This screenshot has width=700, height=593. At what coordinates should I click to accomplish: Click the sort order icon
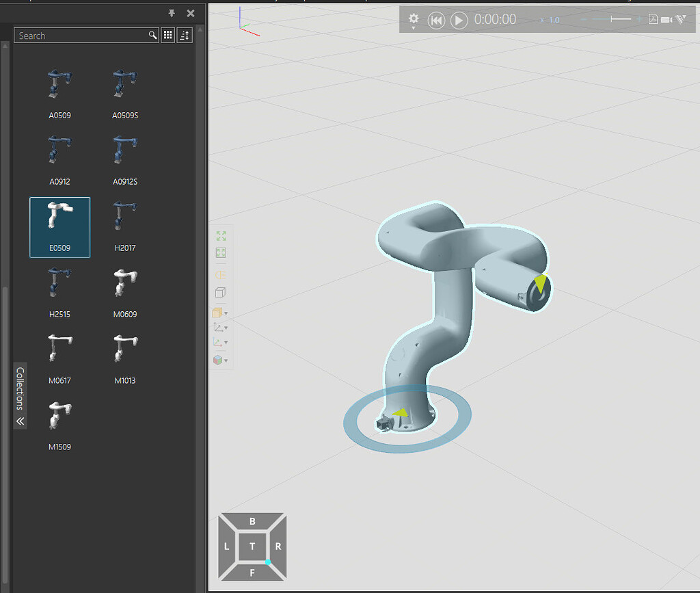pos(185,36)
